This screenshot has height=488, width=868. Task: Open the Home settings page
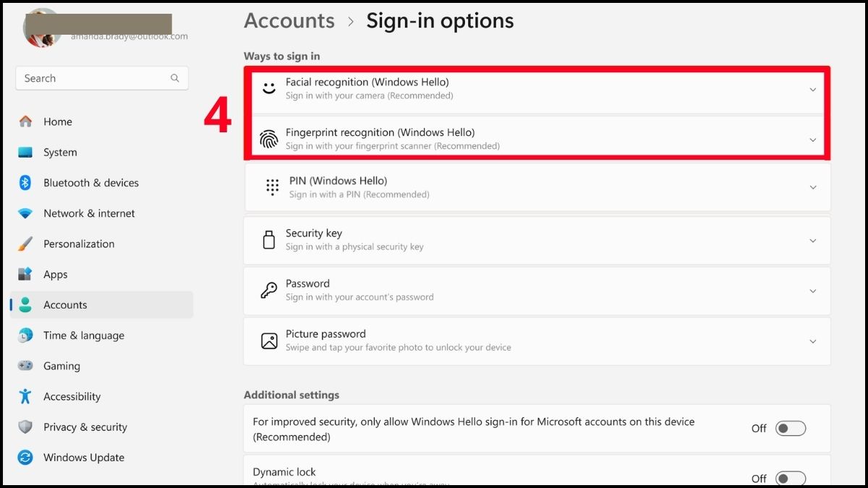pyautogui.click(x=102, y=121)
